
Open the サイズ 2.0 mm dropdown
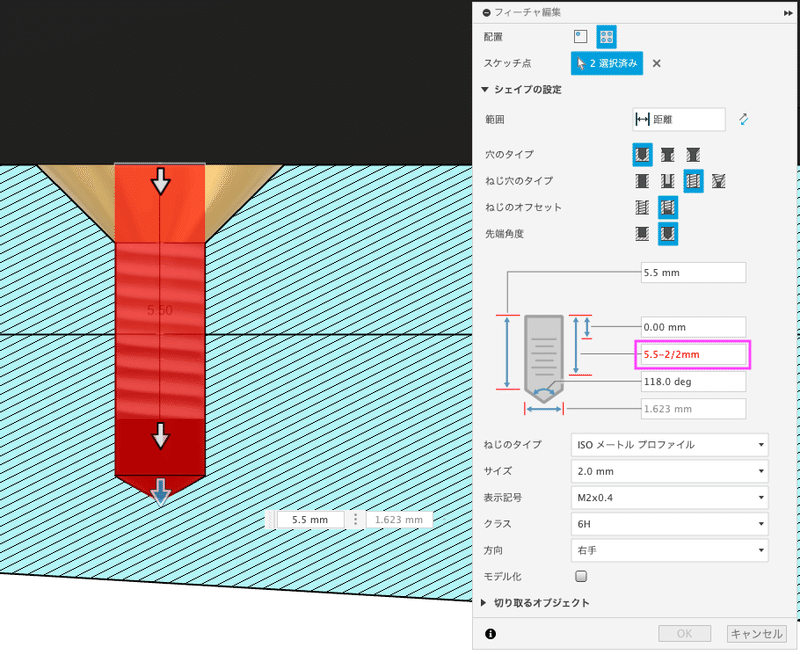coord(669,471)
